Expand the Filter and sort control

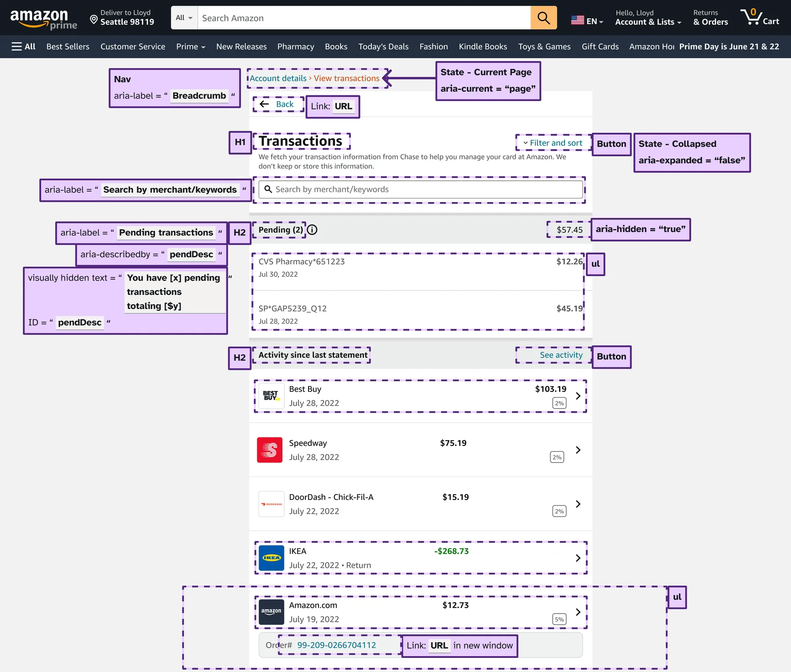coord(552,143)
